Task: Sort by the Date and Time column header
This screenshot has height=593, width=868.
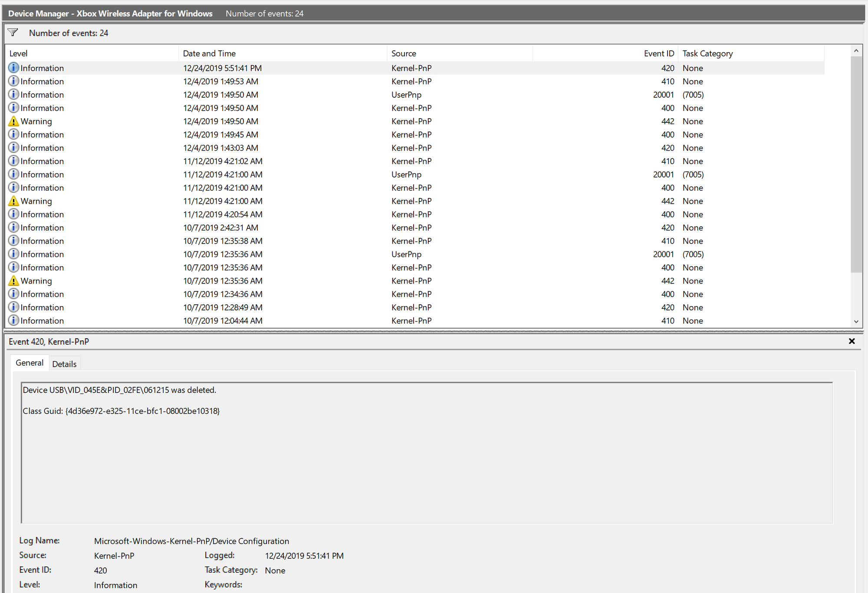Action: point(283,53)
